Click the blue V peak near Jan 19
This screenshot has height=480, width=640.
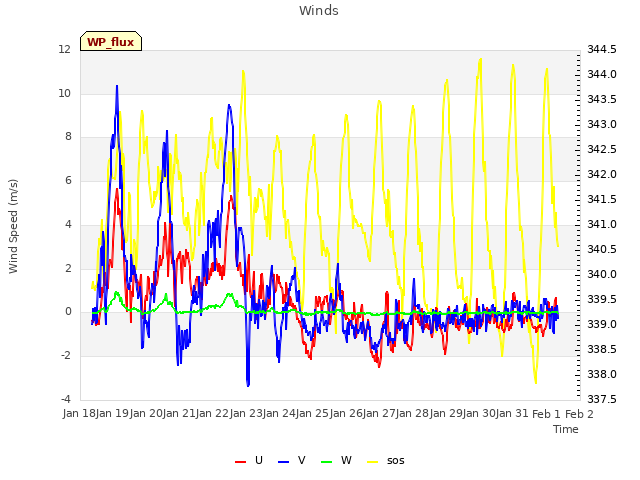(117, 86)
